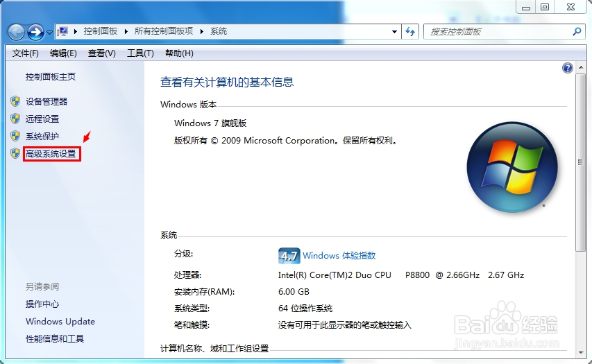The height and width of the screenshot is (364, 592).
Task: Expand the arrow after 控制面板 breadcrumb
Action: click(126, 31)
